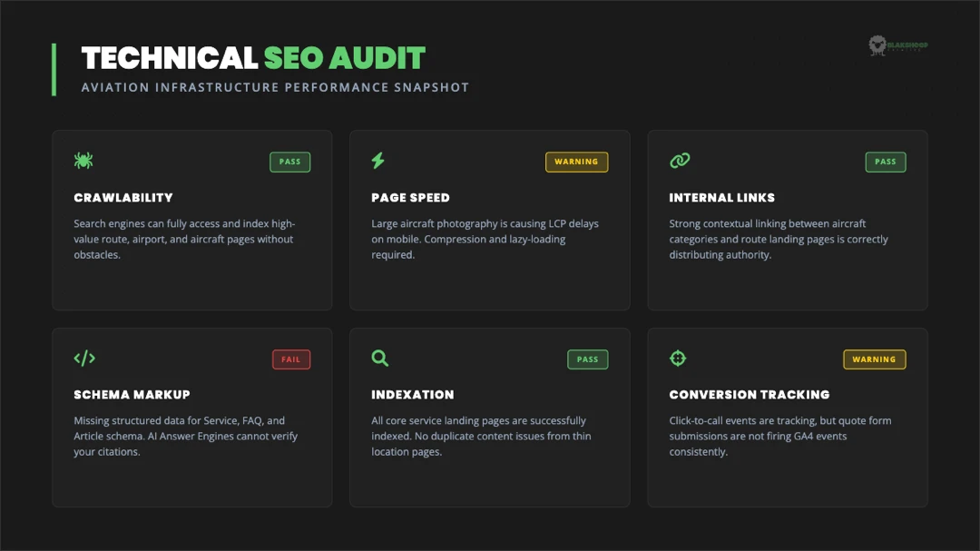
Task: Select the Schema Markup heading
Action: (130, 394)
